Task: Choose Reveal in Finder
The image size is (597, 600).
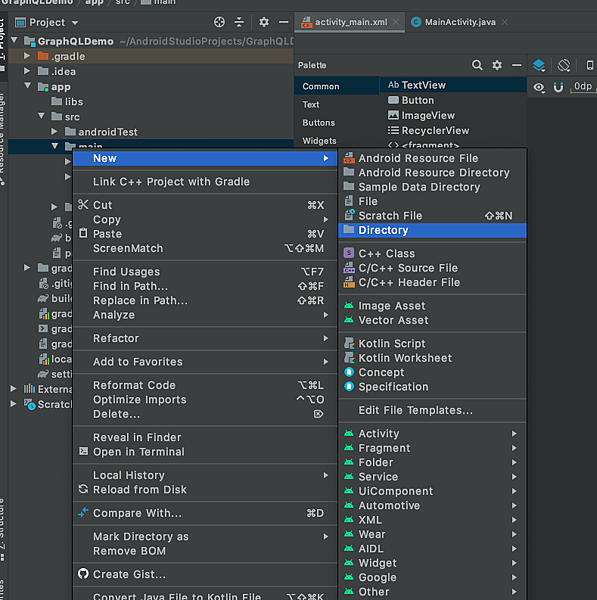Action: pyautogui.click(x=205, y=437)
